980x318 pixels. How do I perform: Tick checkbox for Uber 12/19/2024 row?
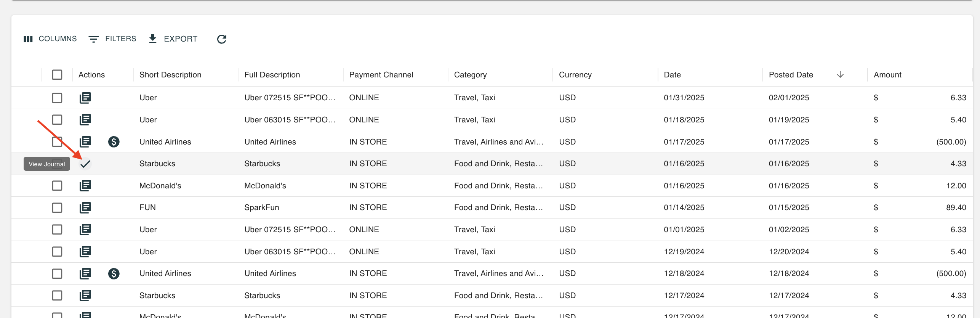click(57, 252)
